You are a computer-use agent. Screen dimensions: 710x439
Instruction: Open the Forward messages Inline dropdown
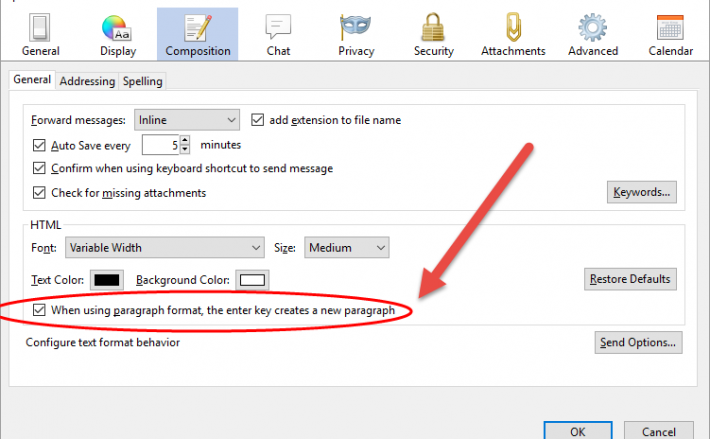tap(187, 120)
